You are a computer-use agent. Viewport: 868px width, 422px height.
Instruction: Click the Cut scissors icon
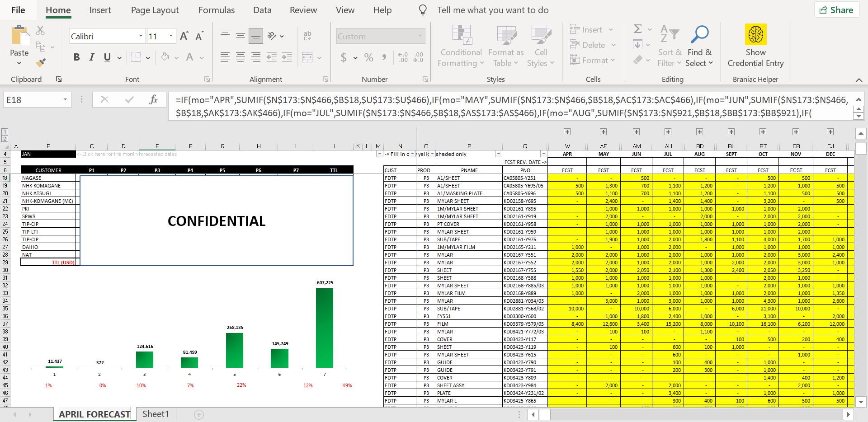click(40, 31)
